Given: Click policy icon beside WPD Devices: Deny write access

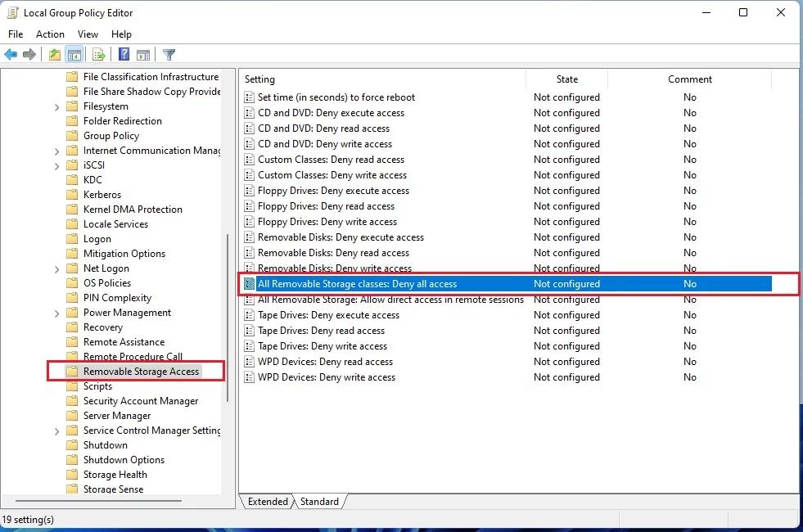Looking at the screenshot, I should point(250,377).
